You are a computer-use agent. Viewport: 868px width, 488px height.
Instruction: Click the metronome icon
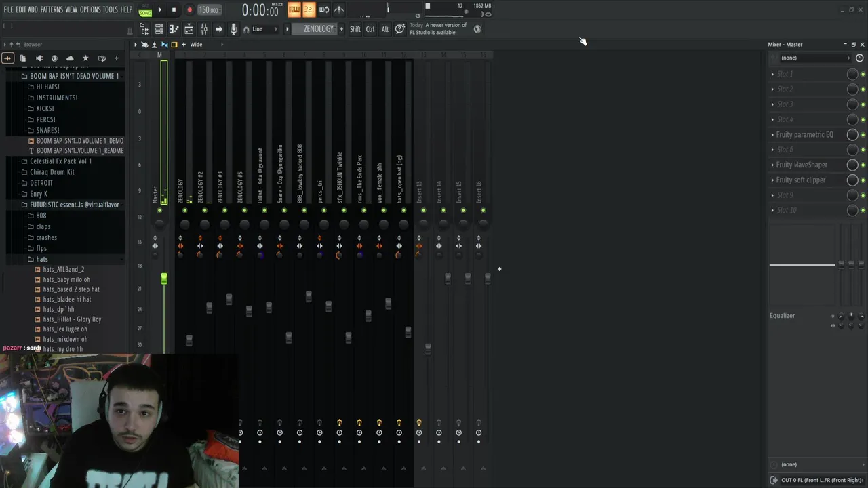pos(338,9)
